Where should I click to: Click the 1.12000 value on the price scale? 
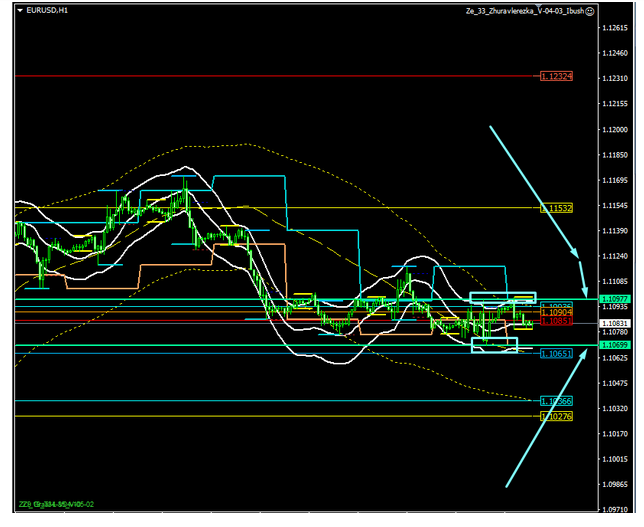pos(615,130)
